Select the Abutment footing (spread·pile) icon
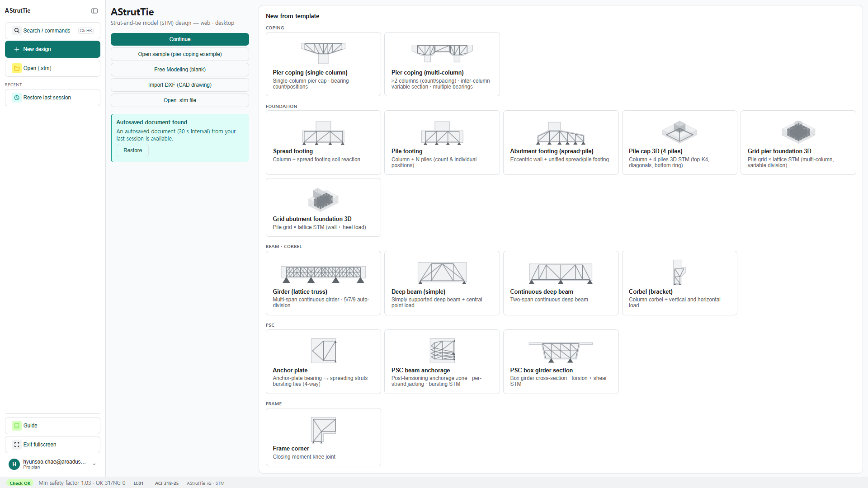The width and height of the screenshot is (868, 488). pos(561,132)
